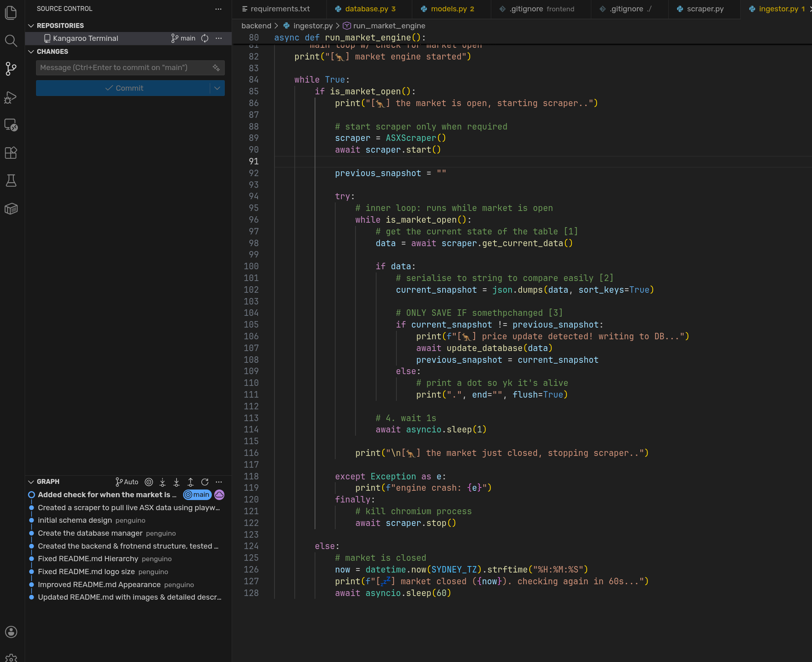The width and height of the screenshot is (812, 662).
Task: Toggle go to current history item target
Action: (149, 482)
